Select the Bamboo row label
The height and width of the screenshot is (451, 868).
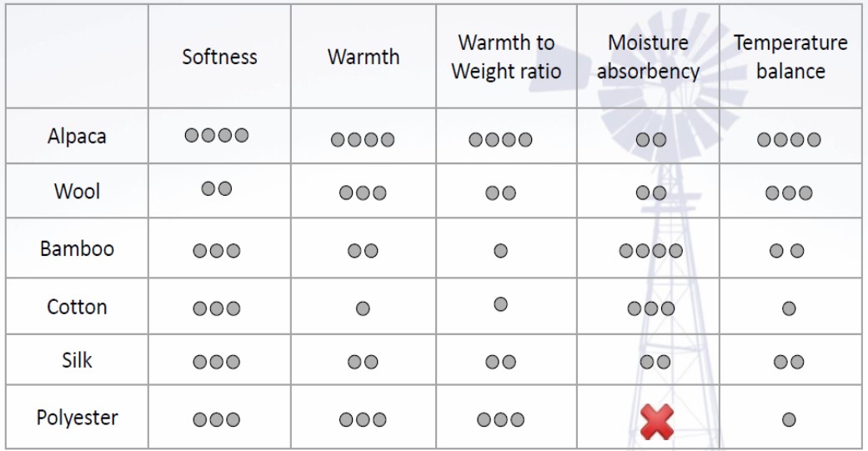[77, 248]
